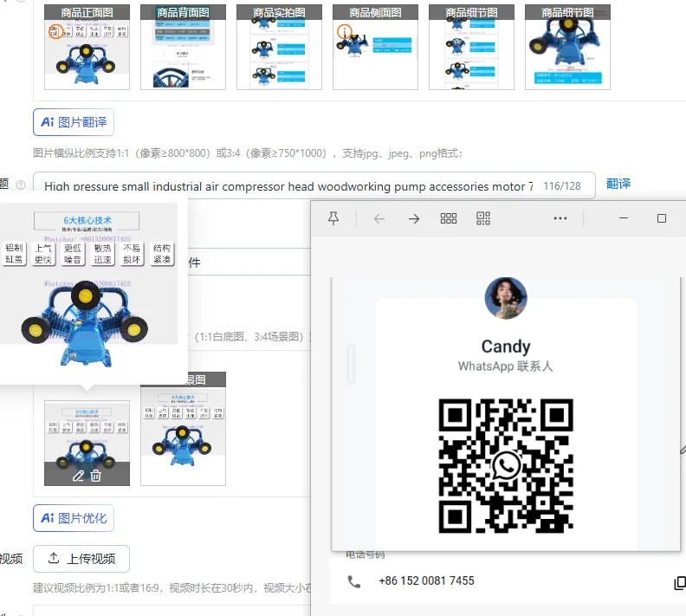The height and width of the screenshot is (616, 686).
Task: Select the last 商品细节图 compressor close-up thumbnail
Action: pyautogui.click(x=567, y=48)
